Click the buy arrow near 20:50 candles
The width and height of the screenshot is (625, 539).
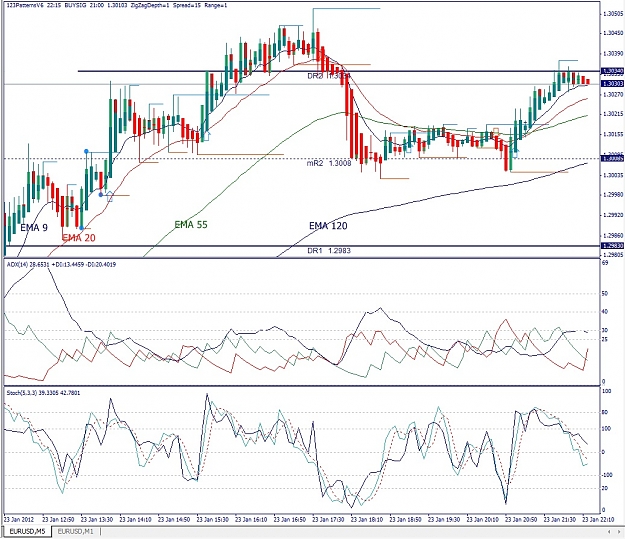(x=515, y=153)
